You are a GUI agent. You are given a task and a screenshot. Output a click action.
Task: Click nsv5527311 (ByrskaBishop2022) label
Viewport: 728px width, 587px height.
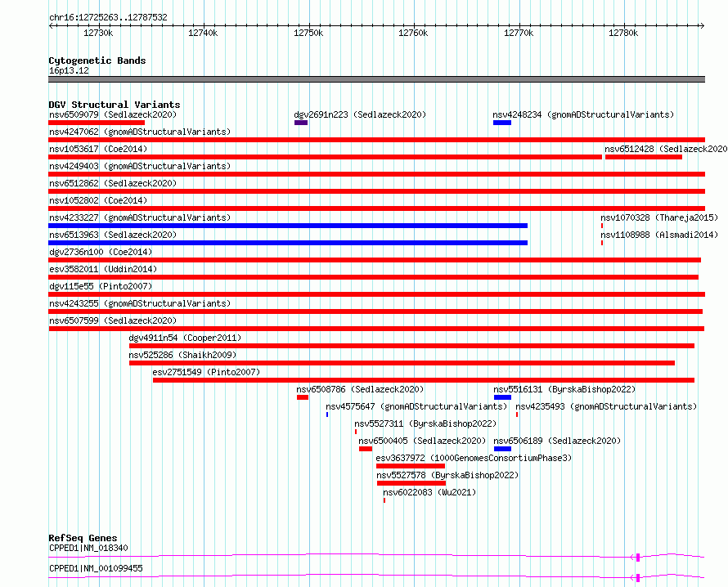[x=425, y=423]
